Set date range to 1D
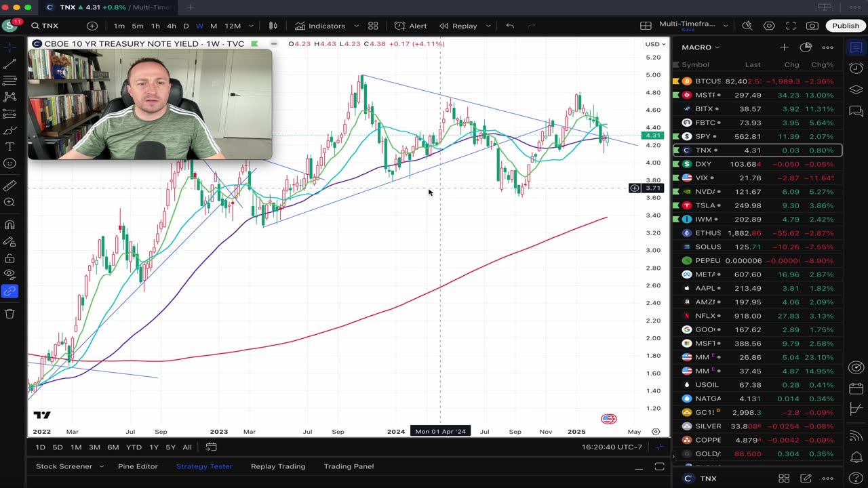868x488 pixels. (x=41, y=447)
